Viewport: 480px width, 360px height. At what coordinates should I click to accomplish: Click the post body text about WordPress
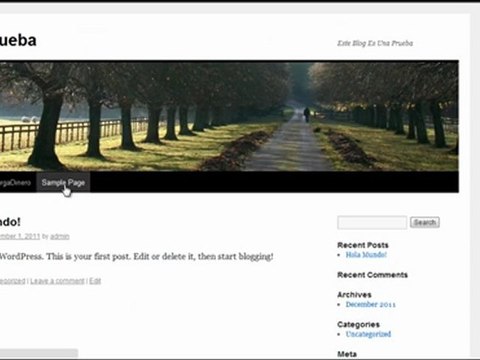click(136, 256)
